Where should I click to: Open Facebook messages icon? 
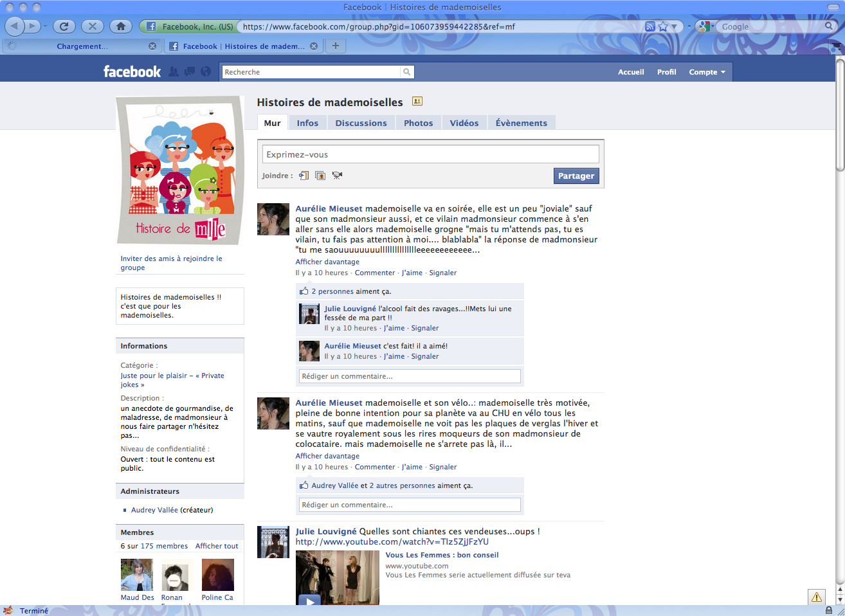click(190, 71)
